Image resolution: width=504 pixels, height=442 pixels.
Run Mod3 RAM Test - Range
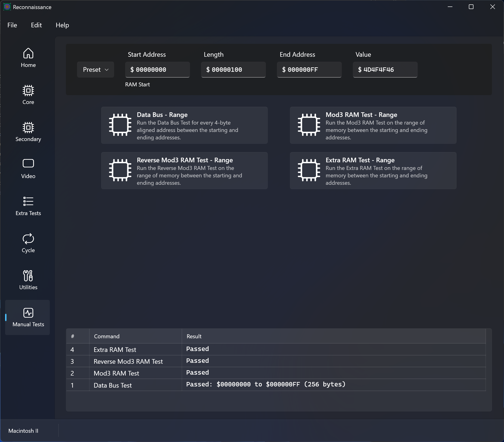[x=373, y=125]
